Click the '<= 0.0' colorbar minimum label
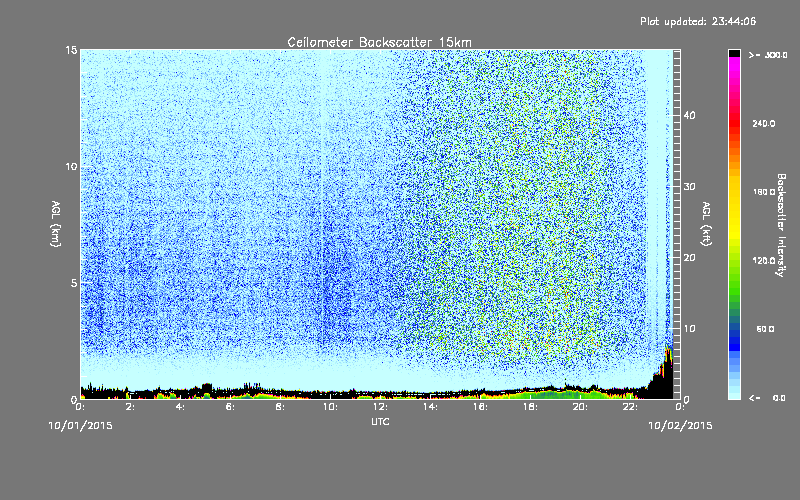The image size is (800, 500). pos(767,398)
